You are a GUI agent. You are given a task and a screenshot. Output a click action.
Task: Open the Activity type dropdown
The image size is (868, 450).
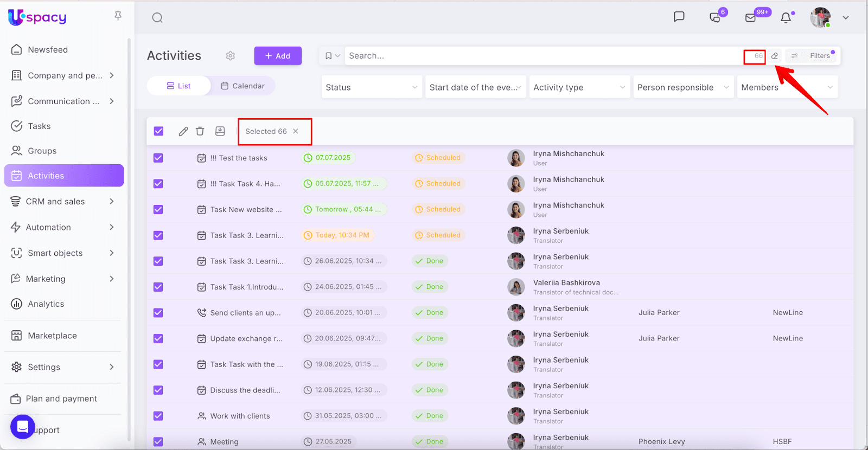[x=579, y=87]
